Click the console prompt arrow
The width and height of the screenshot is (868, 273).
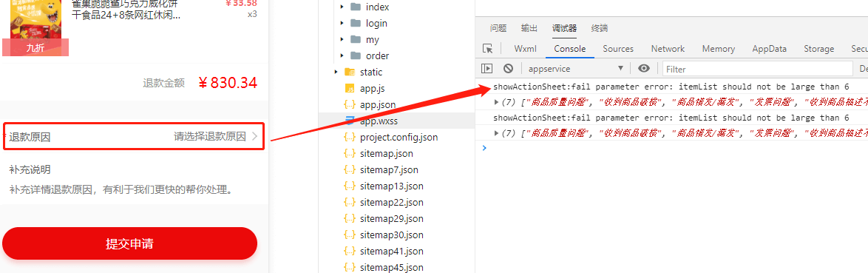[484, 148]
